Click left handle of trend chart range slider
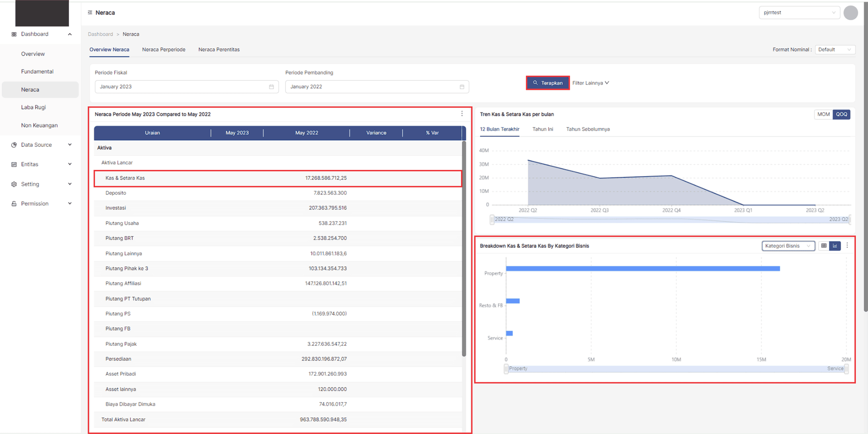Screen dimensions: 868x434 point(492,219)
